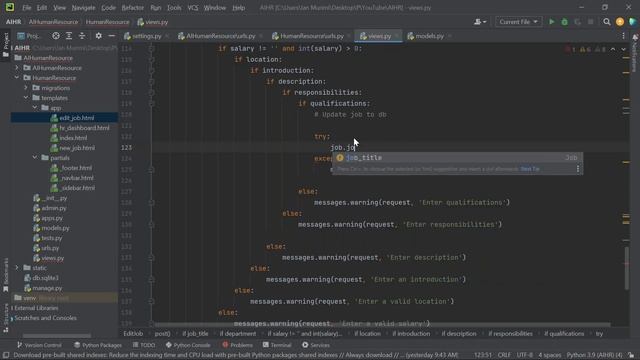The image size is (640, 360).
Task: Click the orange IDE updates icon
Action: (620, 22)
